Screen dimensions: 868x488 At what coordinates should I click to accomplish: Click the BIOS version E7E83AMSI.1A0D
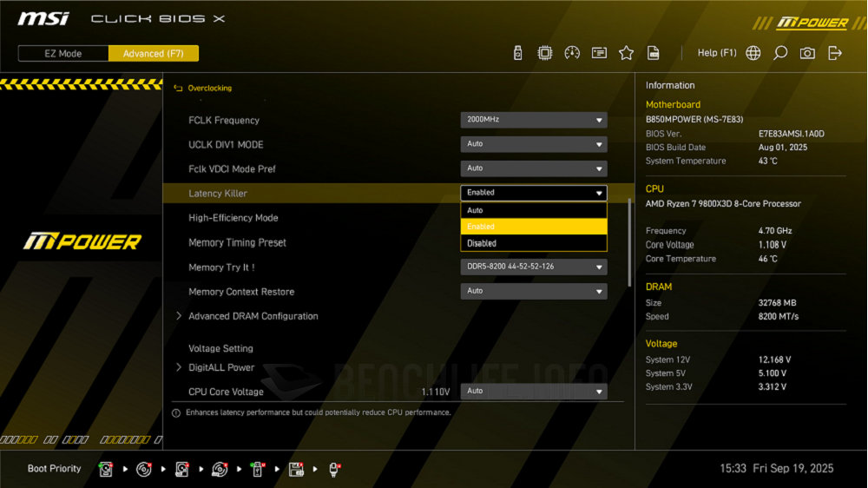pos(791,134)
